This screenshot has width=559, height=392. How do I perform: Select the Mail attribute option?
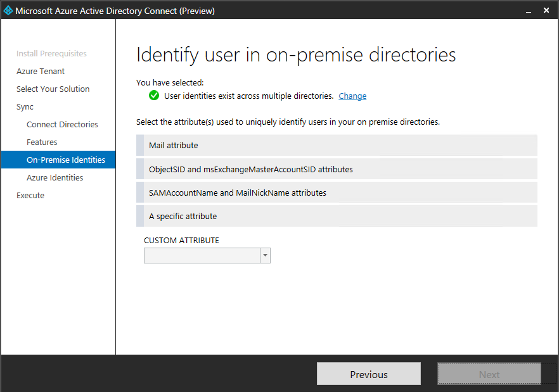pyautogui.click(x=337, y=145)
